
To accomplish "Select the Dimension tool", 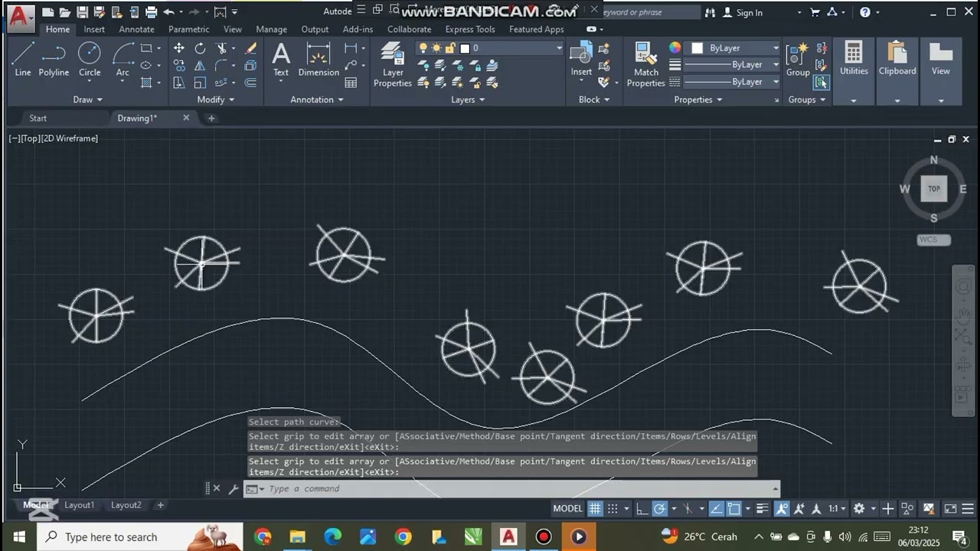I will point(318,60).
